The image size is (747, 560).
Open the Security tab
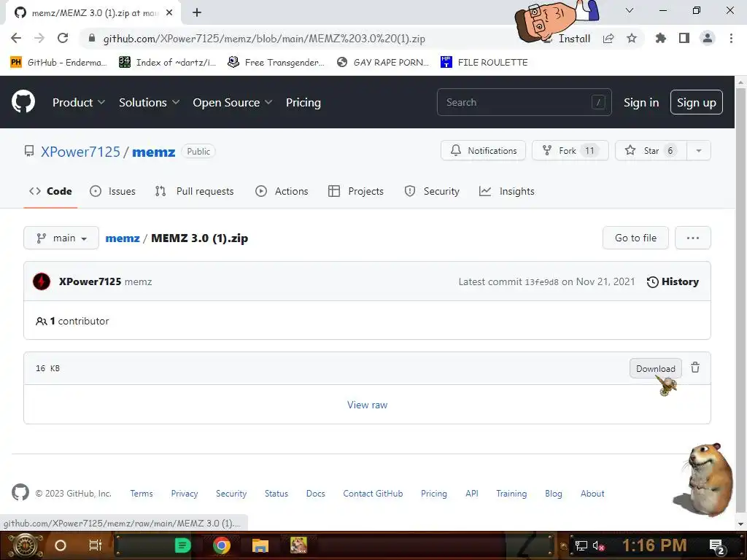click(x=432, y=191)
